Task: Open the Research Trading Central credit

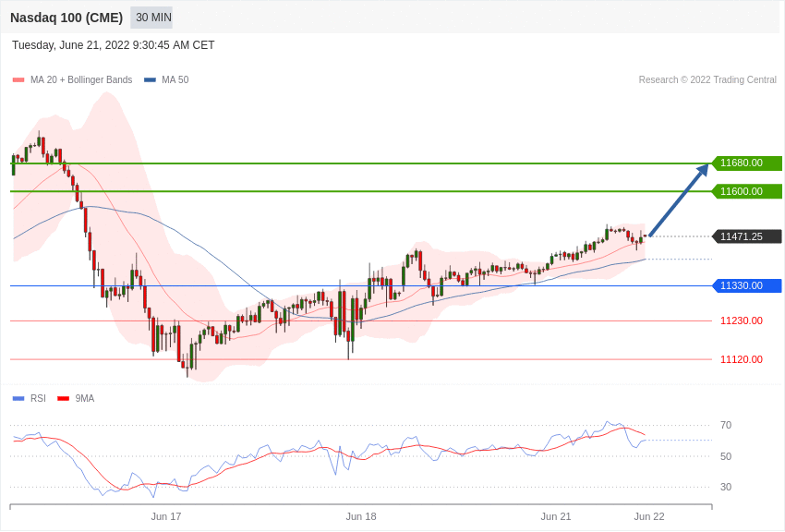Action: click(707, 80)
